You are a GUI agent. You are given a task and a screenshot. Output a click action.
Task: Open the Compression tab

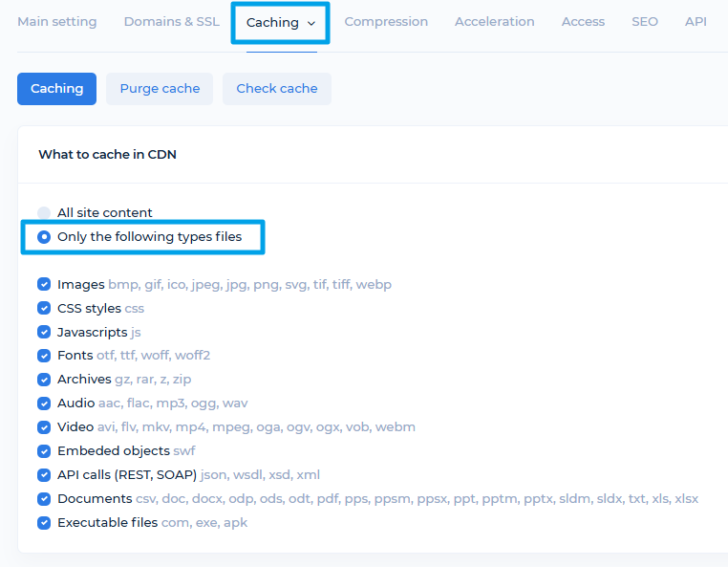tap(386, 22)
